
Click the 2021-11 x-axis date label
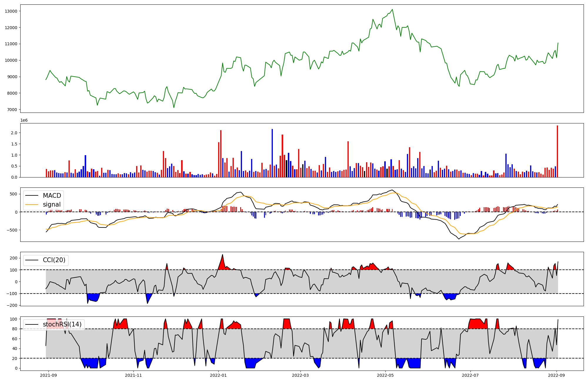click(x=134, y=375)
